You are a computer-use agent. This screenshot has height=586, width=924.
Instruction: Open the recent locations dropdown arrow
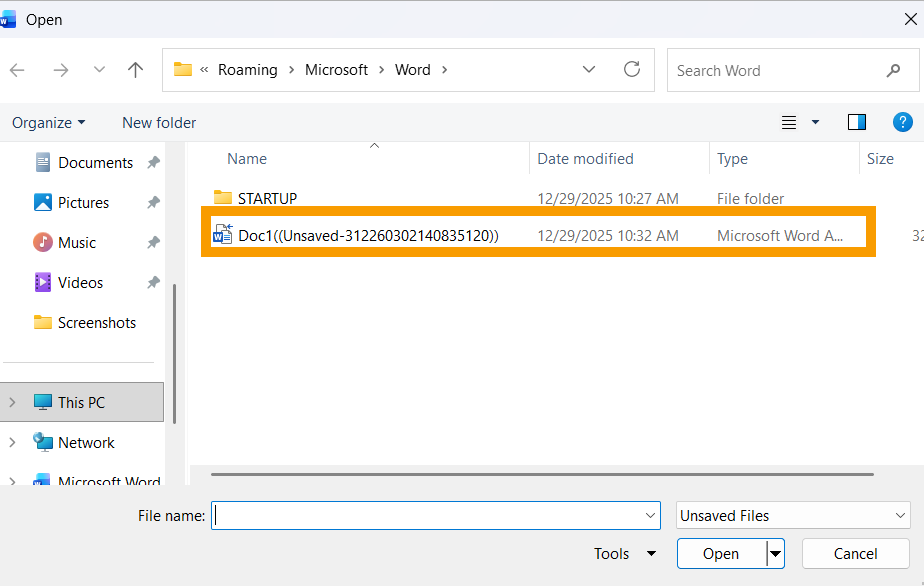(99, 70)
